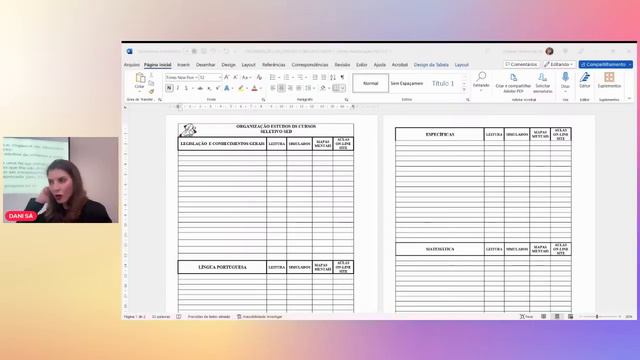This screenshot has height=360, width=640.
Task: Switch to the Inserir tab
Action: click(x=183, y=65)
